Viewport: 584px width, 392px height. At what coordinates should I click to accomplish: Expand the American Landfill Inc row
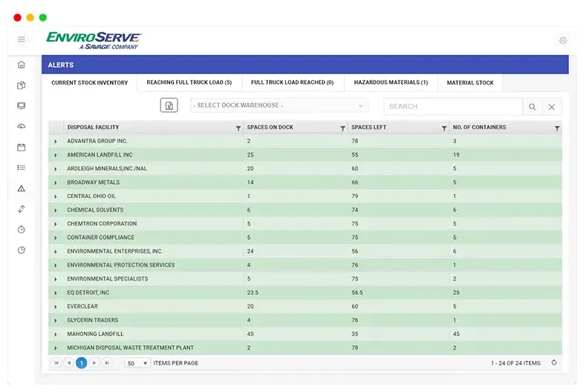click(56, 155)
